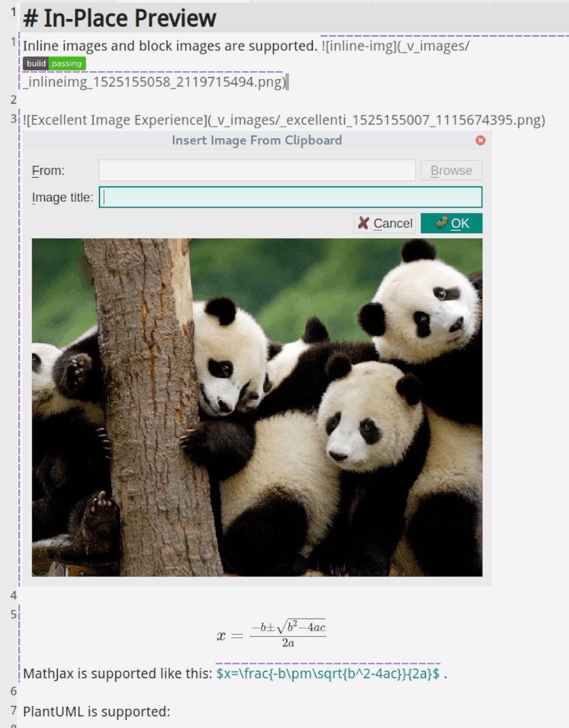This screenshot has width=569, height=728.
Task: Click the Browse button
Action: (x=451, y=170)
